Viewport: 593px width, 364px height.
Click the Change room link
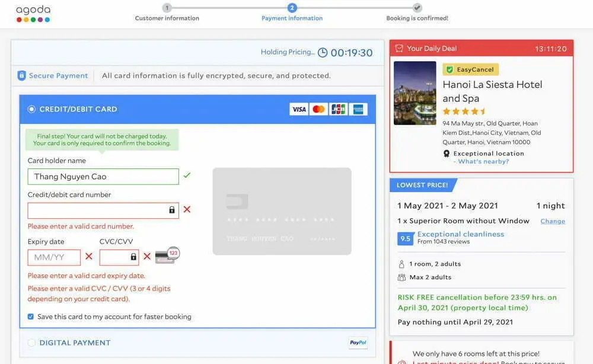(x=553, y=221)
